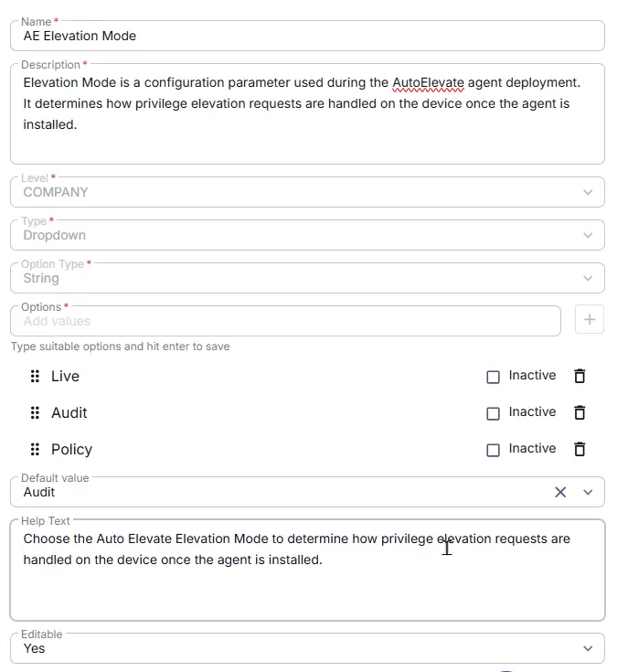Place cursor in the Help Text box
617x672 pixels.
point(307,570)
